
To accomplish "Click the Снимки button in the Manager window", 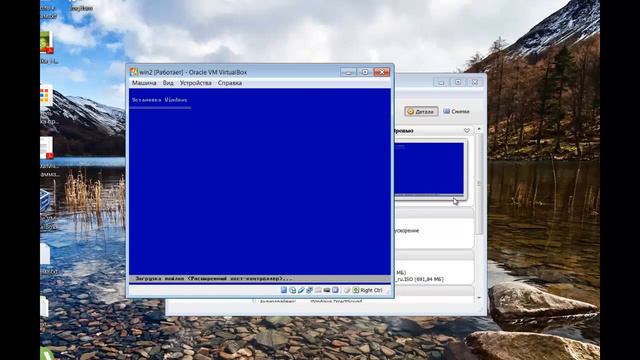I will [x=456, y=111].
